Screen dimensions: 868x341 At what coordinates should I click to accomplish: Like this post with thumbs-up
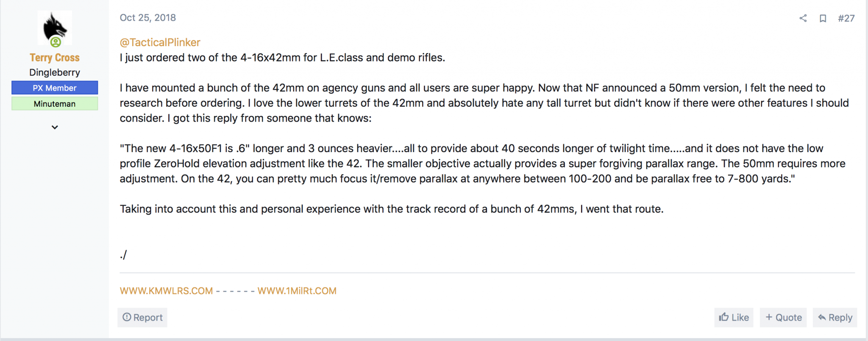tap(734, 317)
